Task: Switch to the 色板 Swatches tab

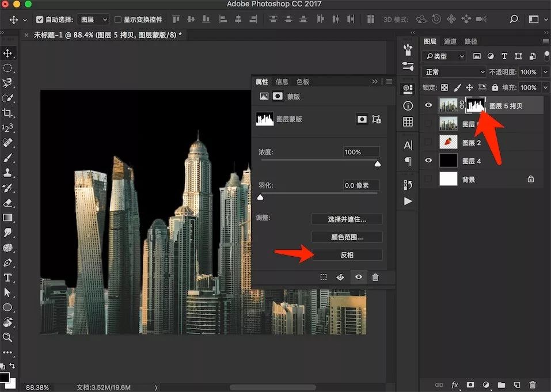Action: 302,81
